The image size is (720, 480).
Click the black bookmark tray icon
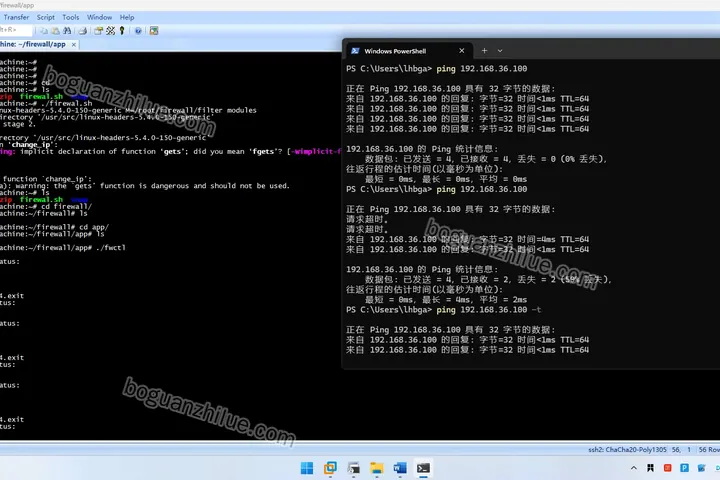coord(650,468)
